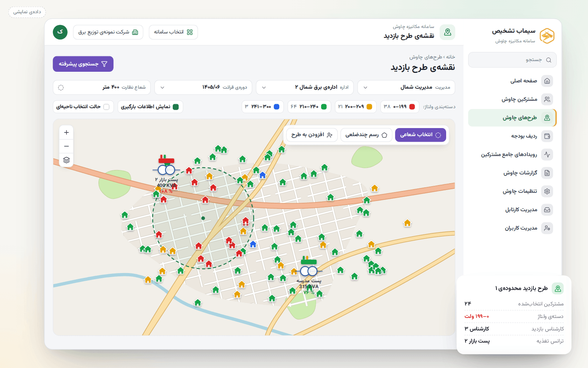Viewport: 588px width, 368px height.
Task: Open the انتخاب سامانه selector
Action: [173, 32]
